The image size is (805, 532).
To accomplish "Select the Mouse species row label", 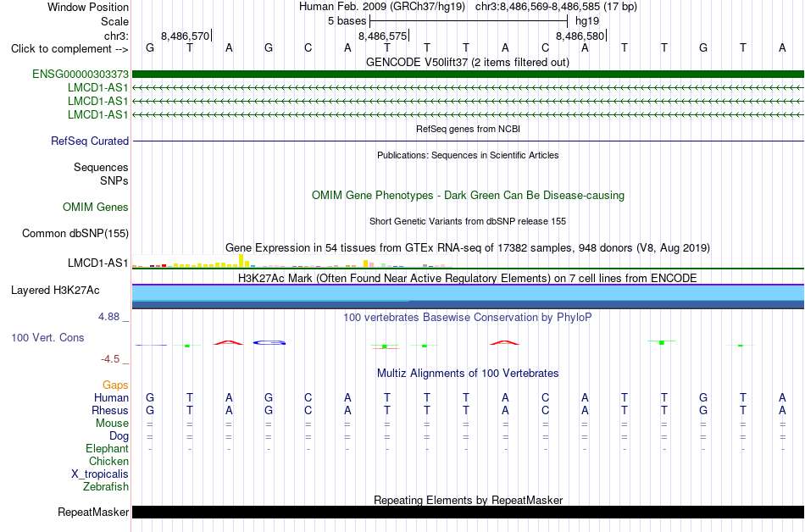I will [112, 424].
